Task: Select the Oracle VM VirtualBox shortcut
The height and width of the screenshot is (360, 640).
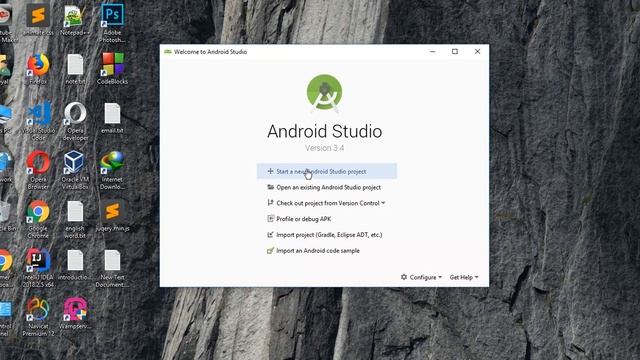Action: 75,170
